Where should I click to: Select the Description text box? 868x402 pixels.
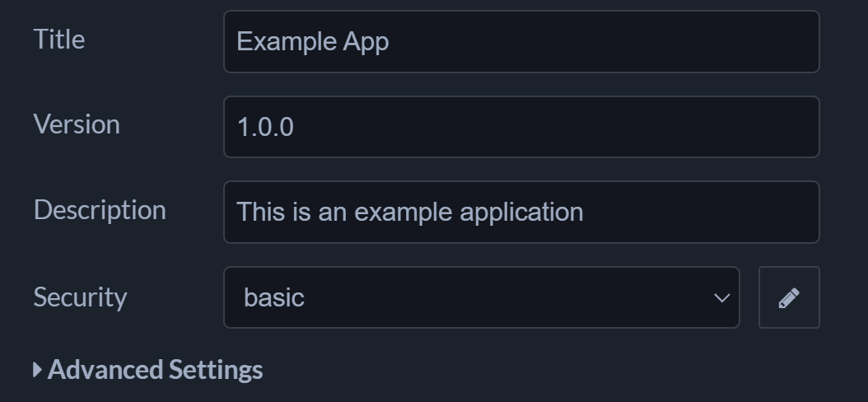coord(520,213)
